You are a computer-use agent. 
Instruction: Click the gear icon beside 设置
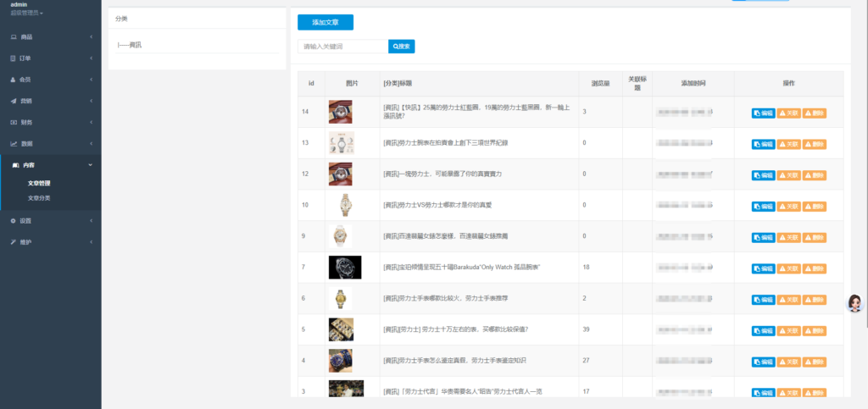click(x=14, y=220)
